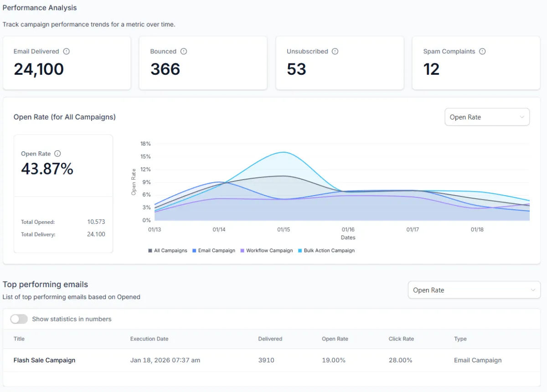Toggle Workflow Campaign legend item
The height and width of the screenshot is (392, 547).
267,251
